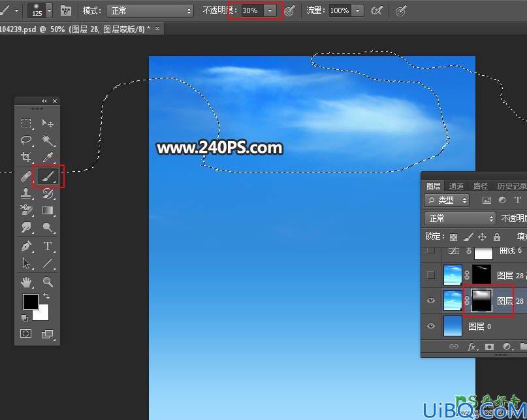Select the Pen tool
The height and width of the screenshot is (420, 527).
click(x=26, y=246)
